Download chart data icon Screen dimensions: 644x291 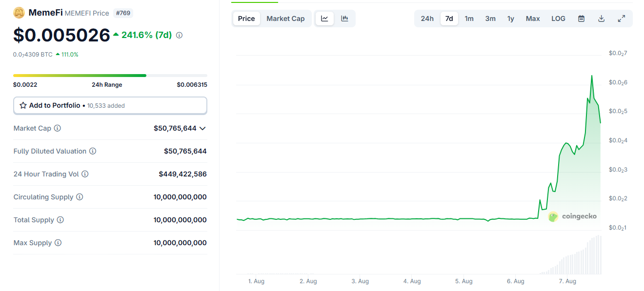[601, 19]
